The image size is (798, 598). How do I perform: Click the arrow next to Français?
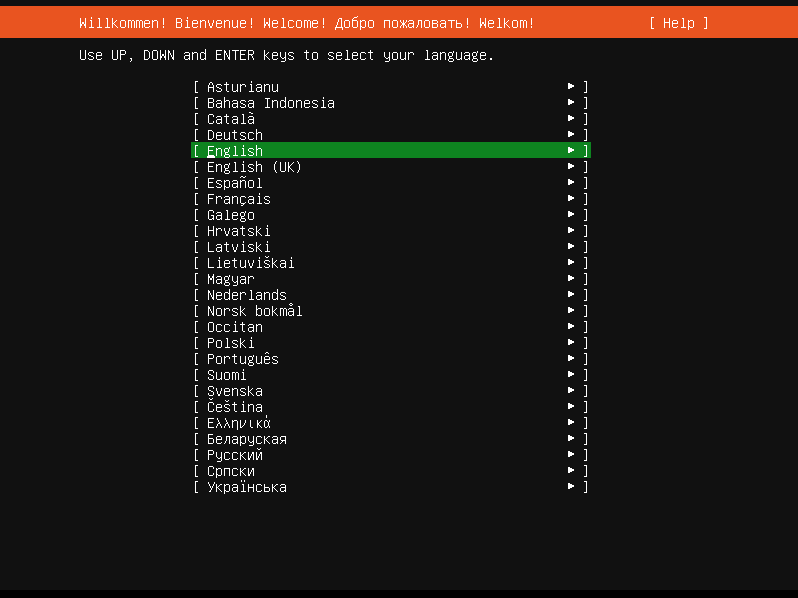[x=571, y=199]
